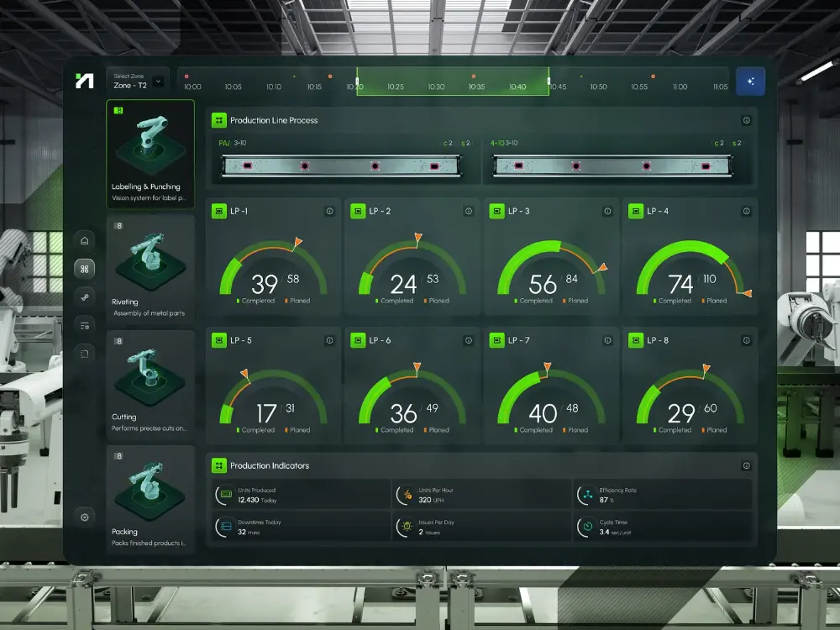Open the Efficiency Rate indicator tile

click(x=663, y=496)
